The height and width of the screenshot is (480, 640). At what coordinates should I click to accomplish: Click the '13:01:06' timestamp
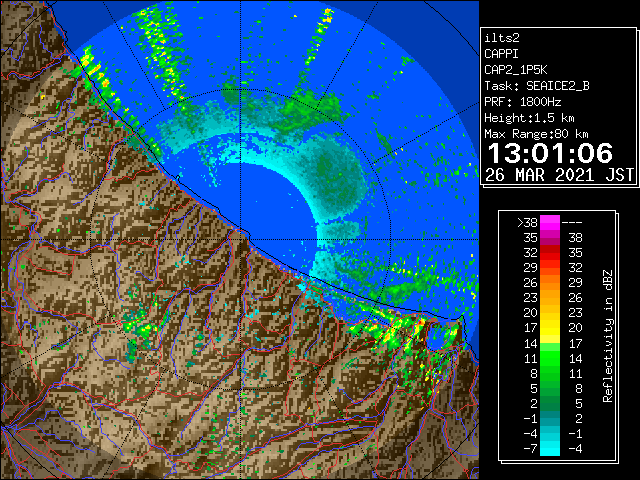point(550,153)
